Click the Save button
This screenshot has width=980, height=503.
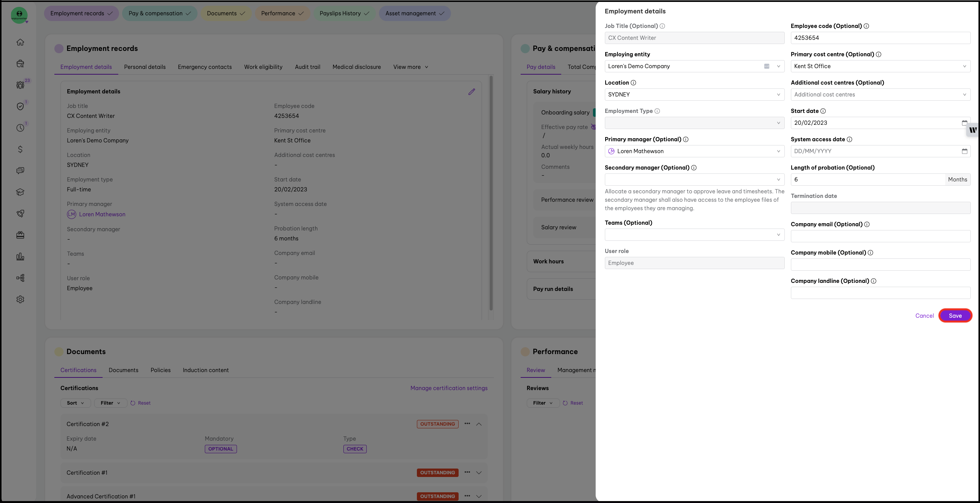click(955, 316)
